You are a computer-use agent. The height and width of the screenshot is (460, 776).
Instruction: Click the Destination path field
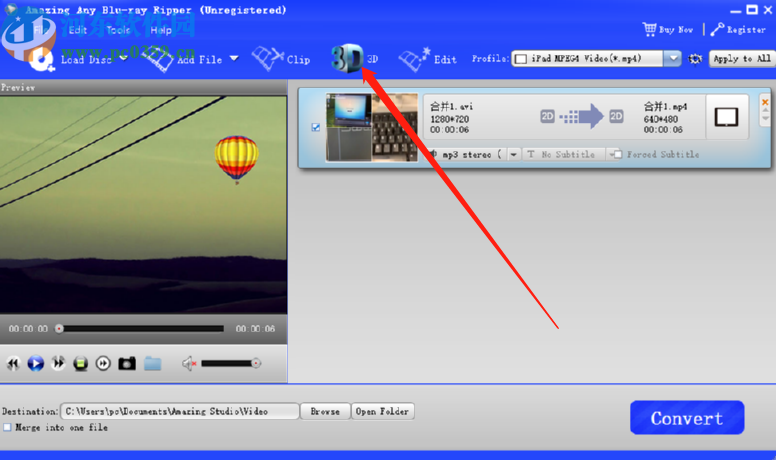(x=180, y=411)
